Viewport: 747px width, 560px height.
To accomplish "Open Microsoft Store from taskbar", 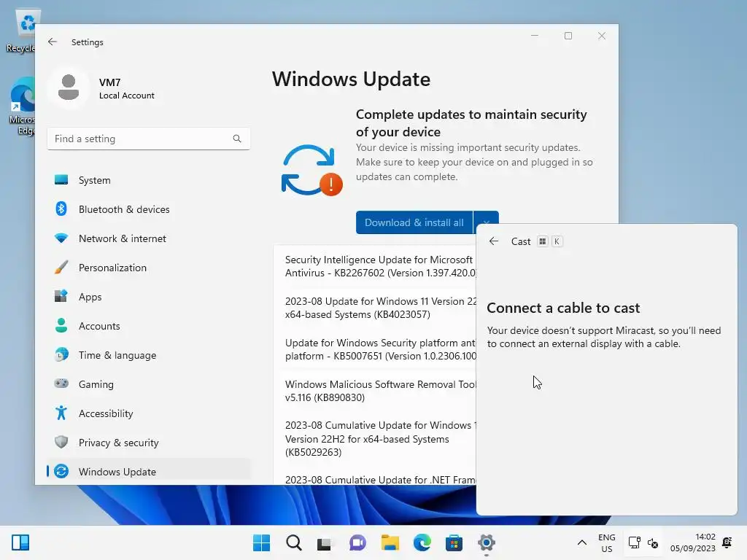I will pos(454,542).
